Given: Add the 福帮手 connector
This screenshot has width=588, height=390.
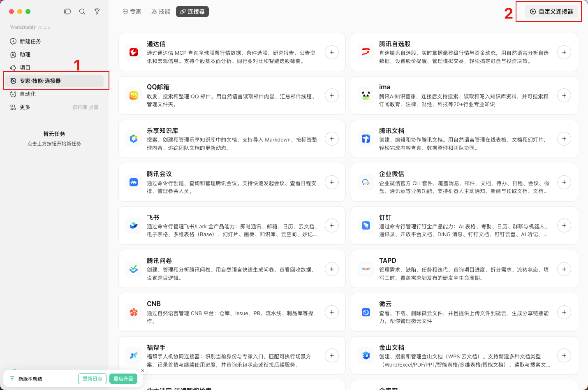Looking at the screenshot, I should point(332,355).
